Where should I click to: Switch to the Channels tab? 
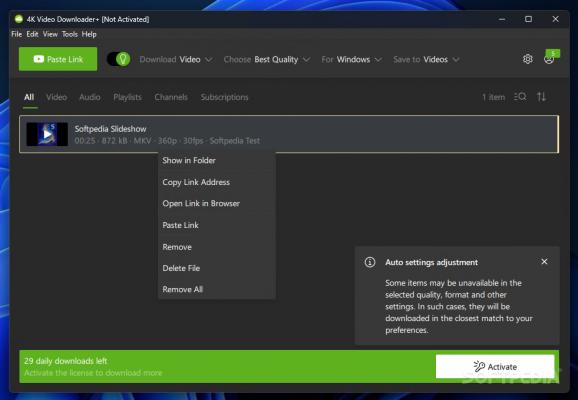(x=171, y=97)
